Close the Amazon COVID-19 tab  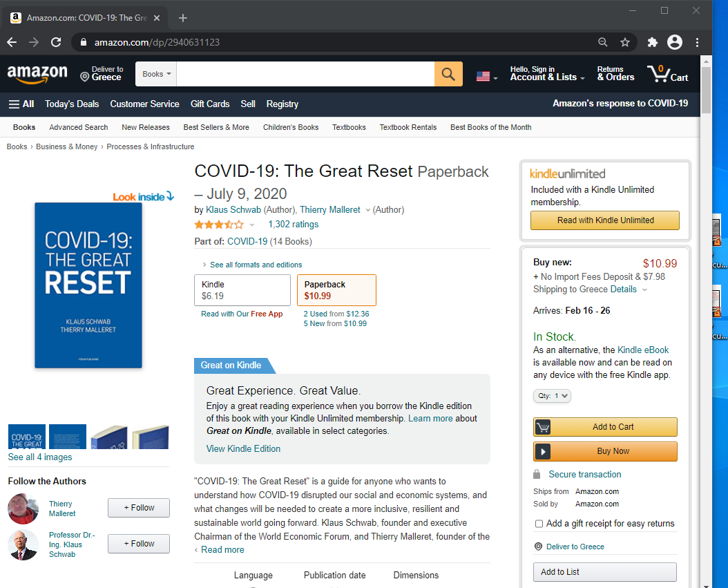157,18
